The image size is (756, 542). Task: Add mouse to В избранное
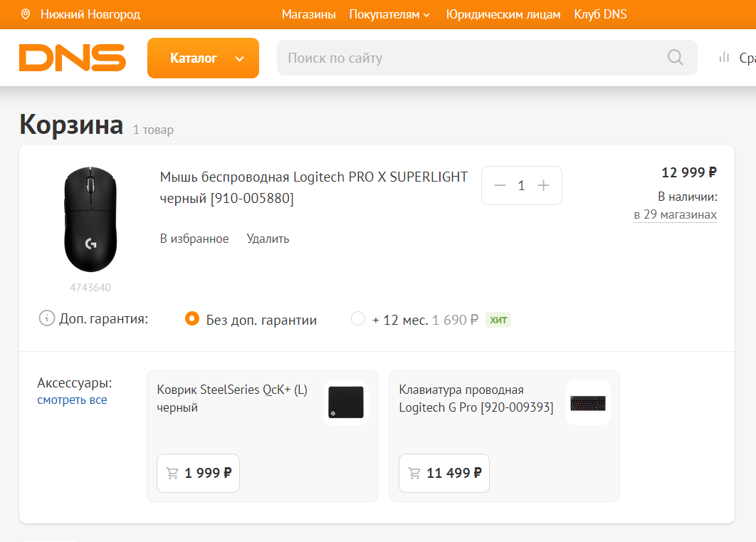click(x=194, y=239)
